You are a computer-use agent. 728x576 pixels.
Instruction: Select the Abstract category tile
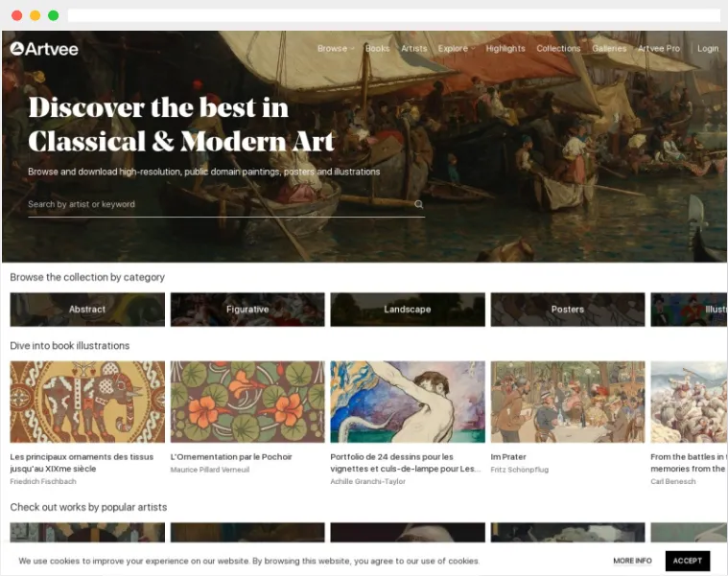point(87,310)
